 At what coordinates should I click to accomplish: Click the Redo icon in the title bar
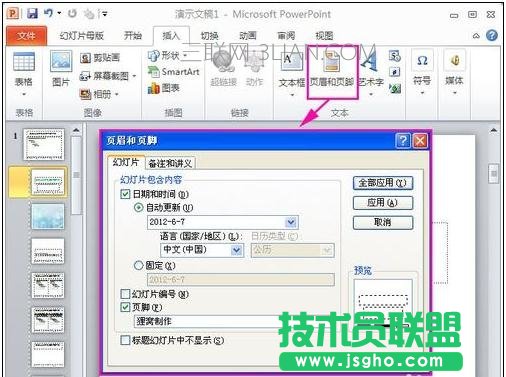coord(72,13)
